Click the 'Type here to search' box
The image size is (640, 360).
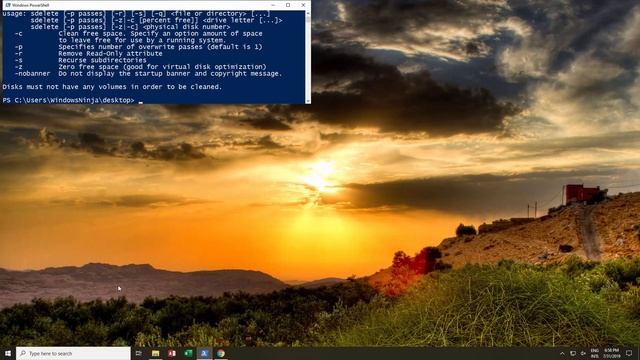73,353
